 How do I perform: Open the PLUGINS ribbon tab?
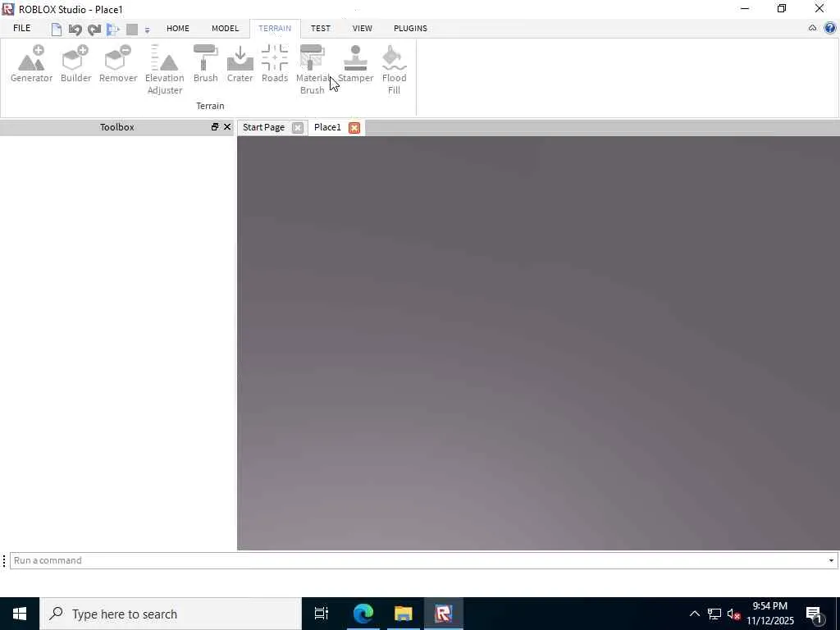[x=410, y=29]
